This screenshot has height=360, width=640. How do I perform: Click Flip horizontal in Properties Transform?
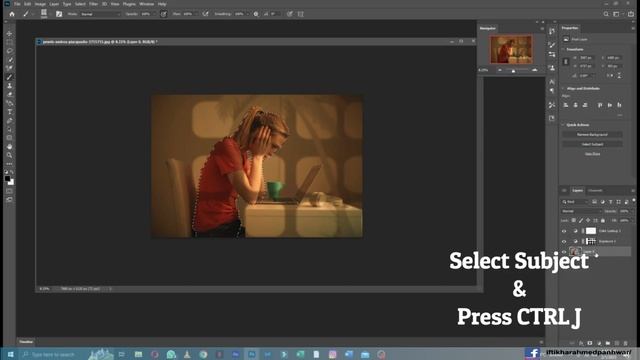pyautogui.click(x=610, y=76)
